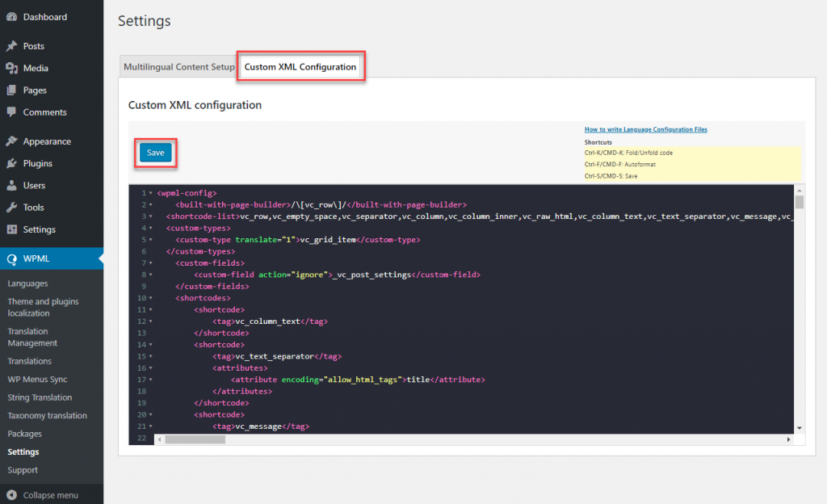Image resolution: width=827 pixels, height=504 pixels.
Task: Click the editor scroll-up arrow
Action: (800, 191)
